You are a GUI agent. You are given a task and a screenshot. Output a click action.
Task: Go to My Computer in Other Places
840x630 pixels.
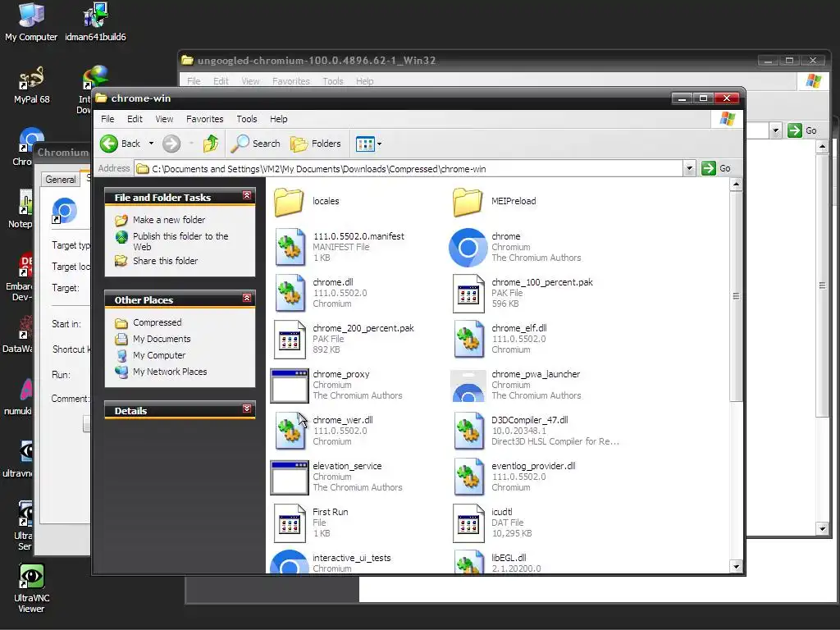tap(159, 355)
